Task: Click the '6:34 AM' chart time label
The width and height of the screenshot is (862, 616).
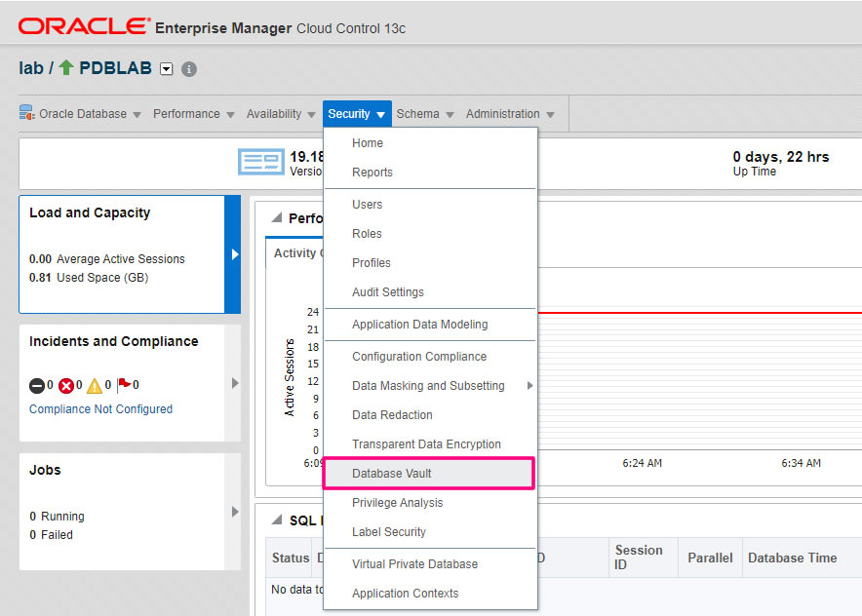Action: pyautogui.click(x=801, y=463)
